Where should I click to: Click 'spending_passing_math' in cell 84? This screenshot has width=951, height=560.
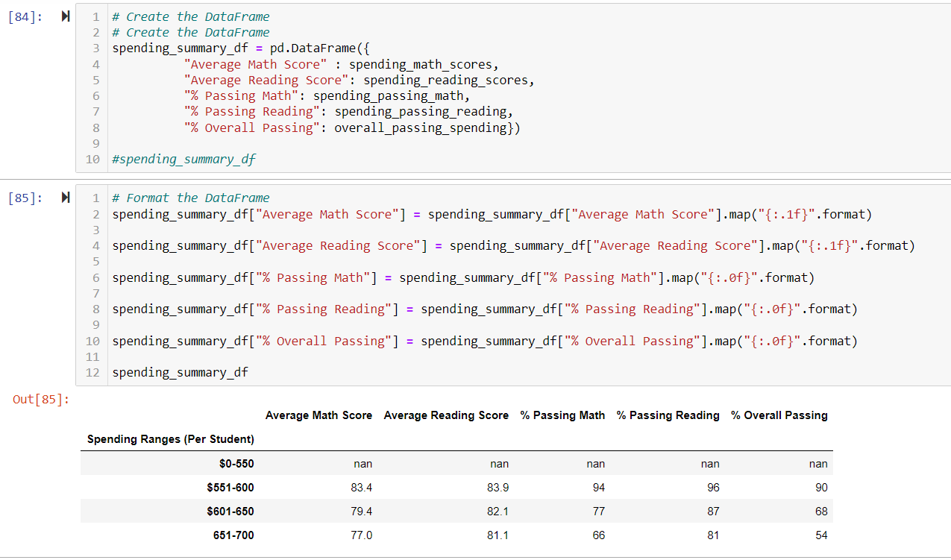coord(389,95)
